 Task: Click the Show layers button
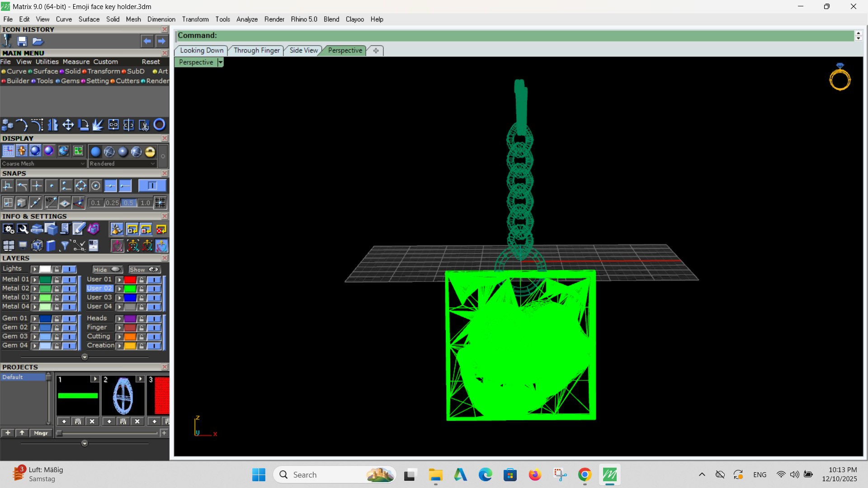pos(145,269)
